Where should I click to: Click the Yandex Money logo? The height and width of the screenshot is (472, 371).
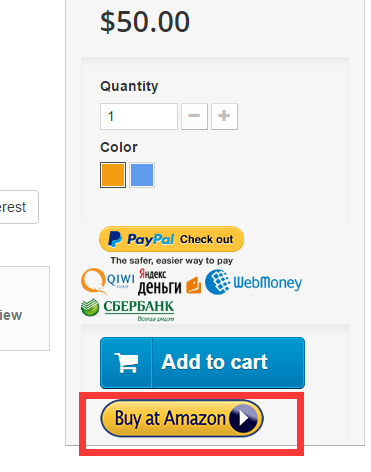[x=160, y=282]
